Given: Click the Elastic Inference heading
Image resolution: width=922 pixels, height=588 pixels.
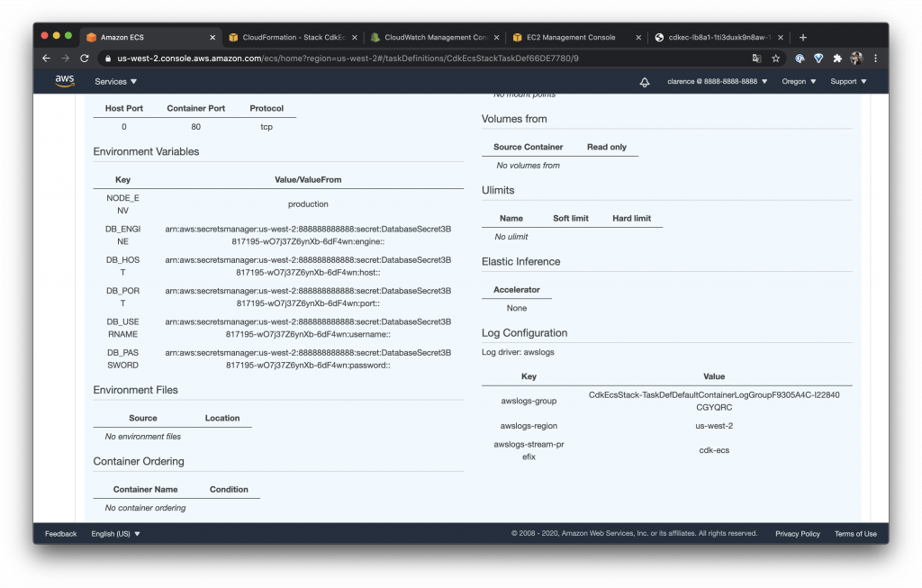Looking at the screenshot, I should (521, 262).
